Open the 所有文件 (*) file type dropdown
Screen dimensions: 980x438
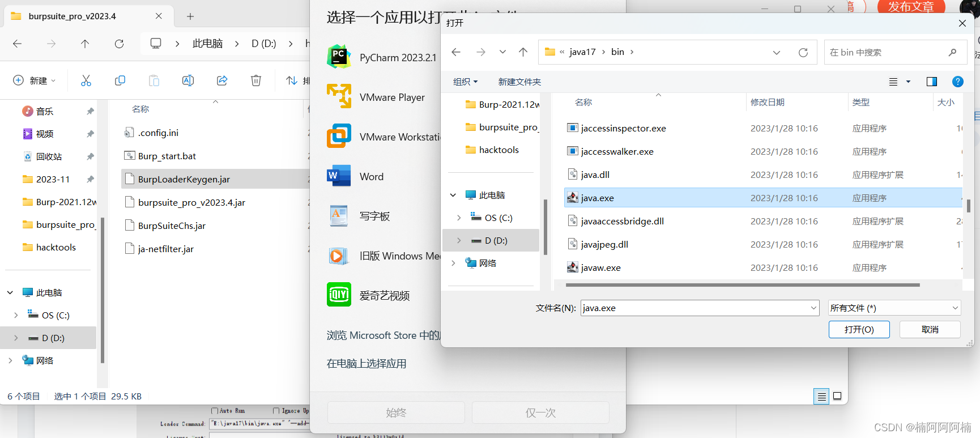pos(894,308)
